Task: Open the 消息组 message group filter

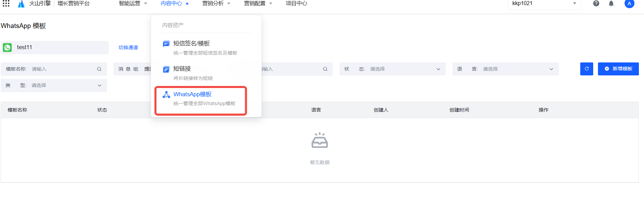Action: (x=132, y=69)
